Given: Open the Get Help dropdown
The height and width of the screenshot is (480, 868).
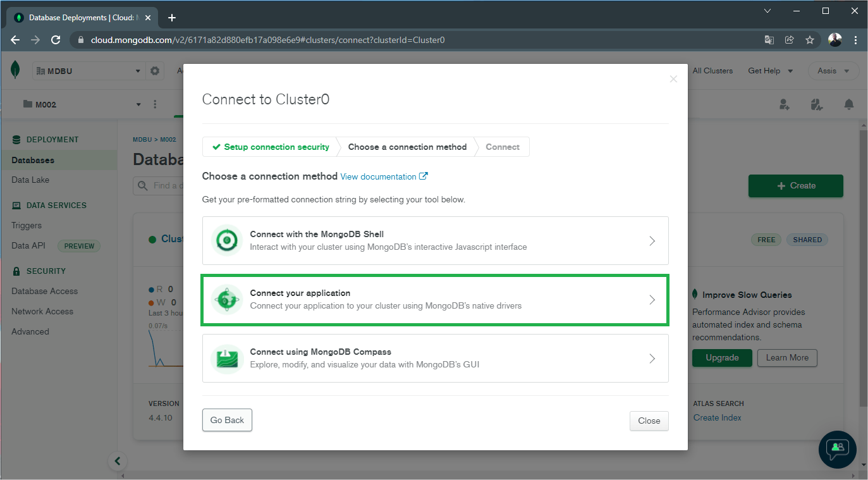Looking at the screenshot, I should point(771,71).
